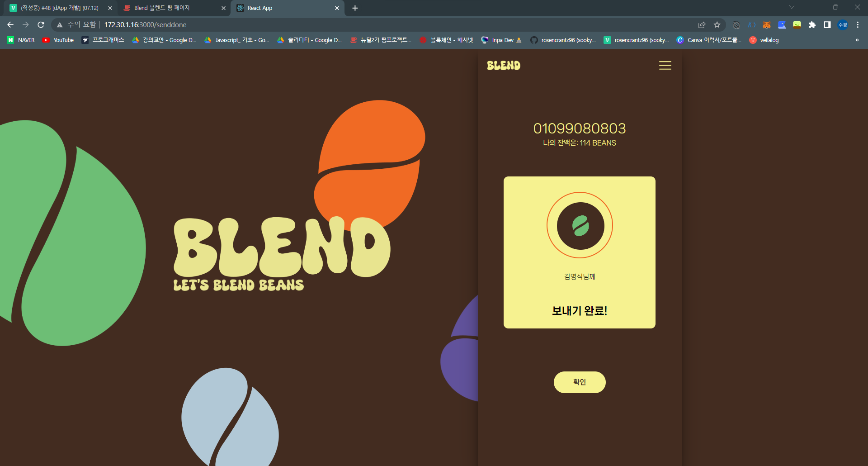
Task: Share this page via share icon
Action: [x=702, y=25]
